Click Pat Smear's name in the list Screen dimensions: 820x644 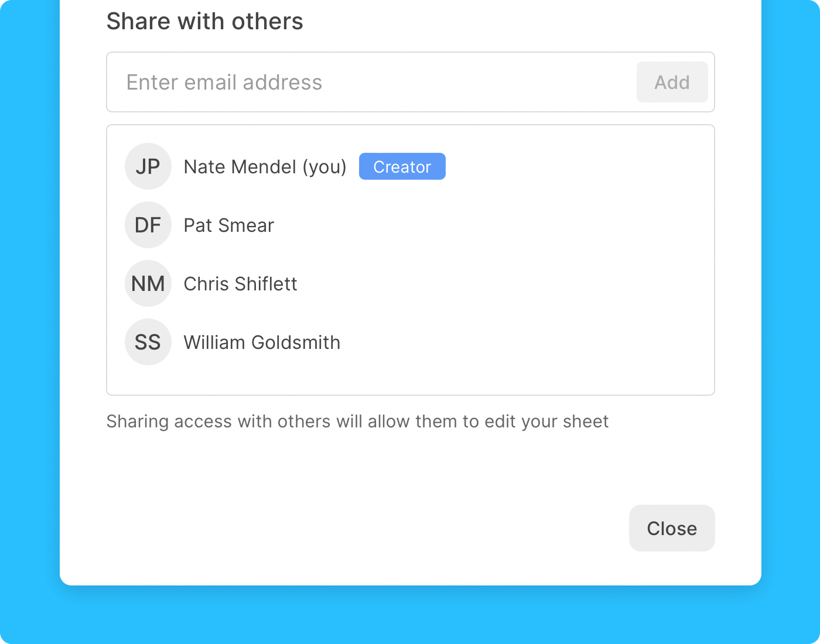tap(228, 225)
